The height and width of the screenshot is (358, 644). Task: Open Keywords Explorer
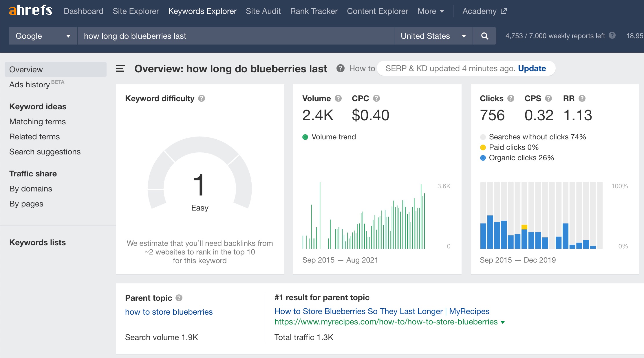point(202,11)
